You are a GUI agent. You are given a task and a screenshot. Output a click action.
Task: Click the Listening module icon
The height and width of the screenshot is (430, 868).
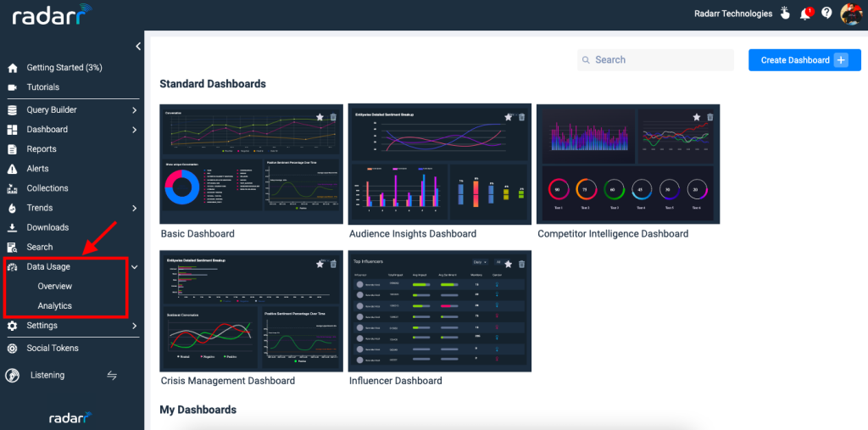13,376
